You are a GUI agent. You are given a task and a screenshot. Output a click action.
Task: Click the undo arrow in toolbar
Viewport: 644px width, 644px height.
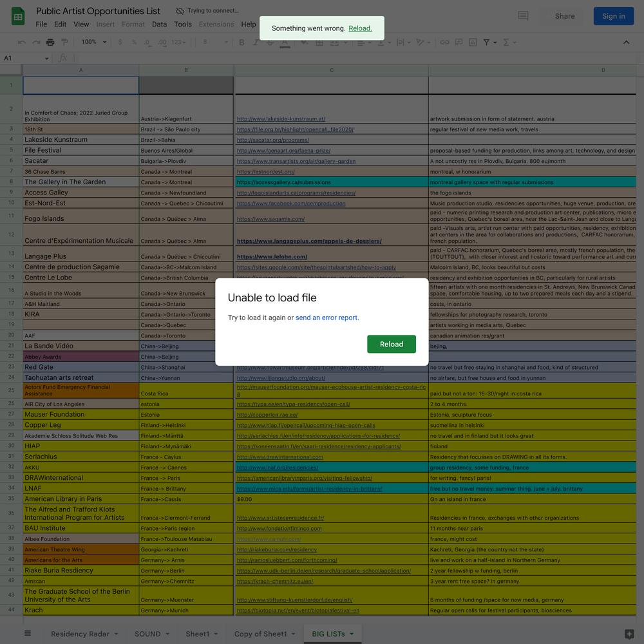pyautogui.click(x=22, y=42)
